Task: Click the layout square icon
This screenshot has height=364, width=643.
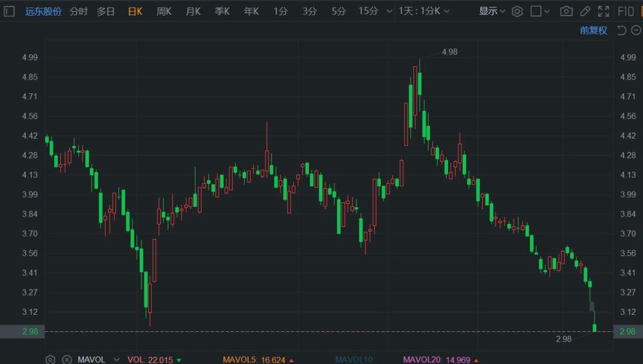Action: pyautogui.click(x=536, y=11)
